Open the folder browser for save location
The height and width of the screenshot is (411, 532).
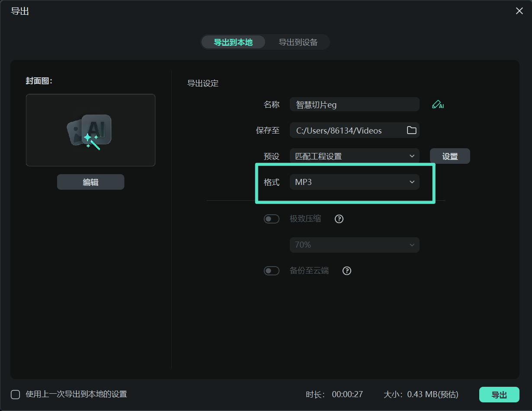(x=411, y=130)
